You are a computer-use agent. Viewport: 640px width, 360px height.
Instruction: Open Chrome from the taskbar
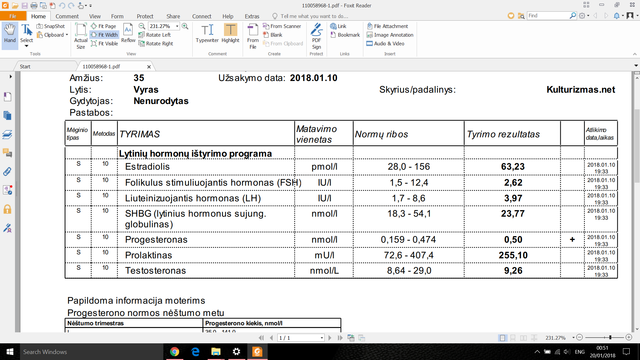coord(174,351)
